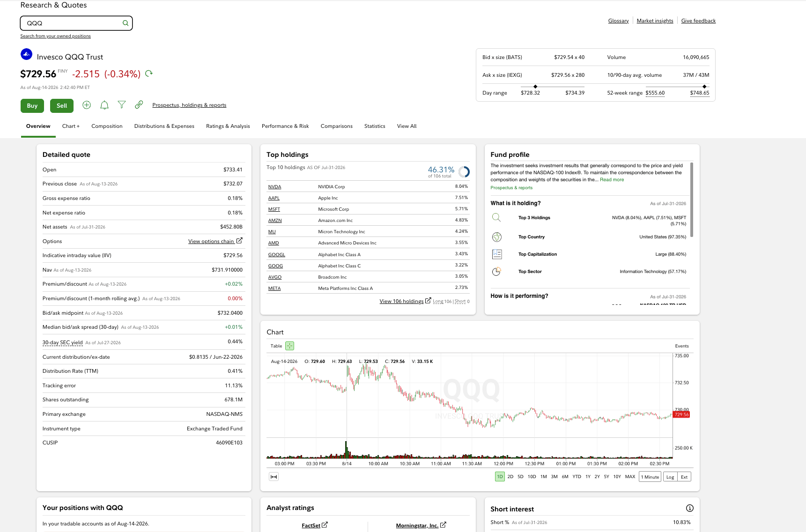Open the Distributions & Expenses tab
806x532 pixels.
(164, 126)
